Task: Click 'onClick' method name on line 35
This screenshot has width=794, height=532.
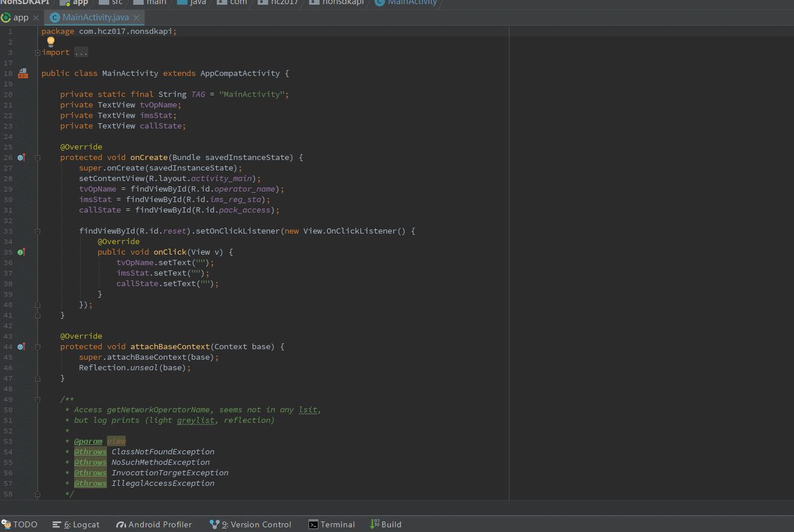Action: [x=170, y=252]
